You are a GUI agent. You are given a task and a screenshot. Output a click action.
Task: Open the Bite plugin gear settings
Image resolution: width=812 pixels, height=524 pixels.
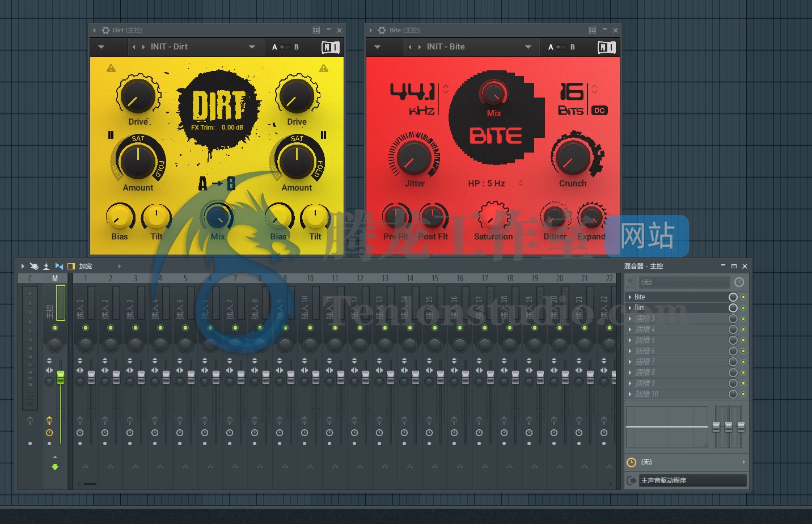tap(382, 30)
